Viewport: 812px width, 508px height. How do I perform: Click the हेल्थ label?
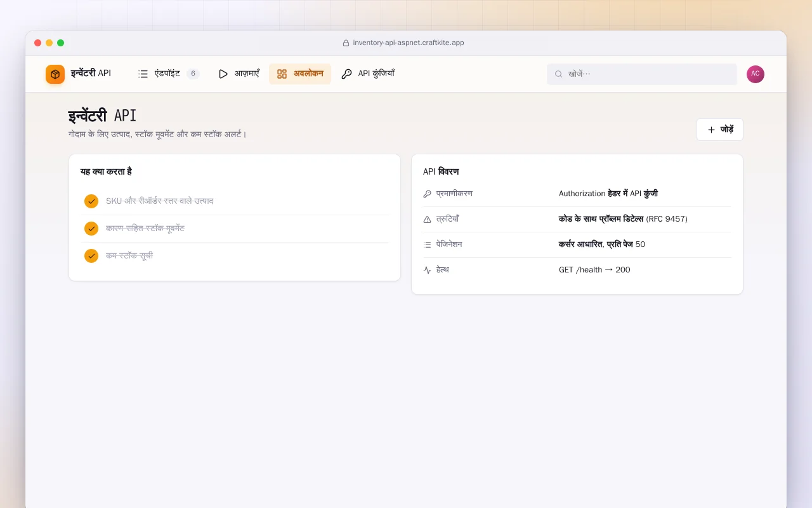[443, 270]
